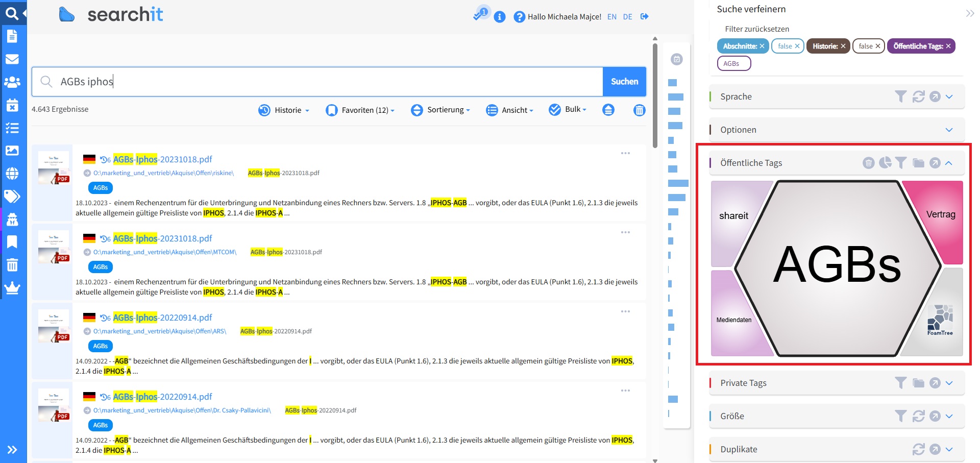Click the info icon in header

click(500, 17)
